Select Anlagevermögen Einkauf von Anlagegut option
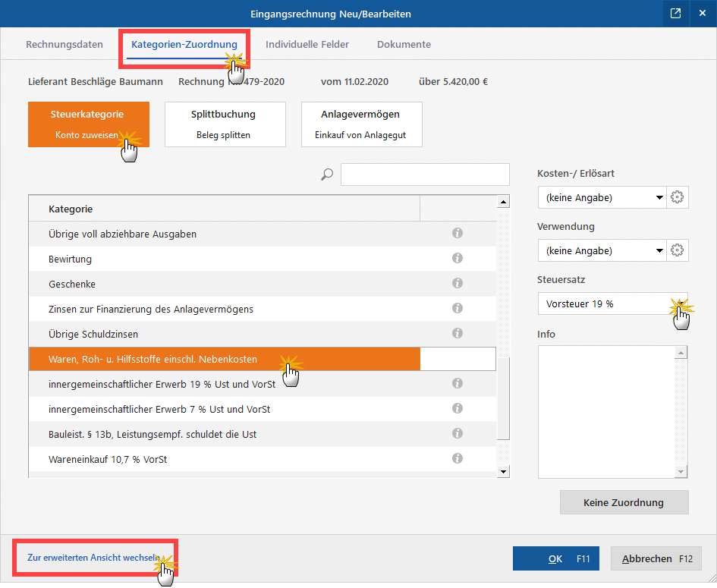The image size is (717, 588). [361, 124]
